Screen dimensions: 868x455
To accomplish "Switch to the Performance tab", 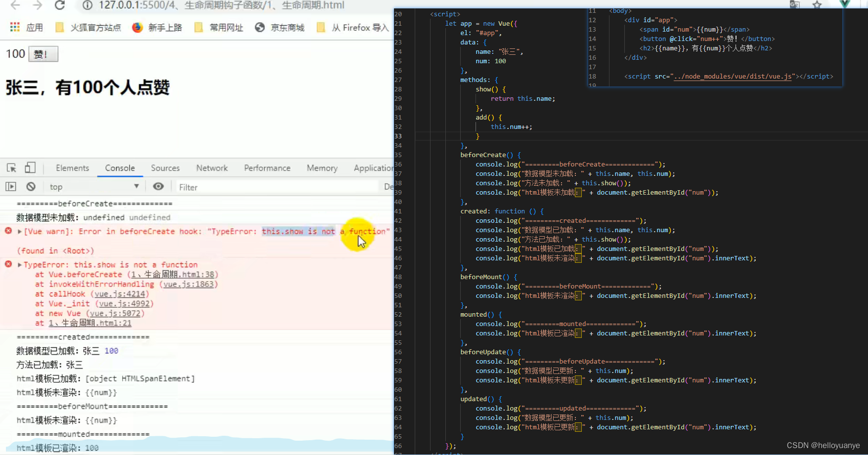I will 267,168.
